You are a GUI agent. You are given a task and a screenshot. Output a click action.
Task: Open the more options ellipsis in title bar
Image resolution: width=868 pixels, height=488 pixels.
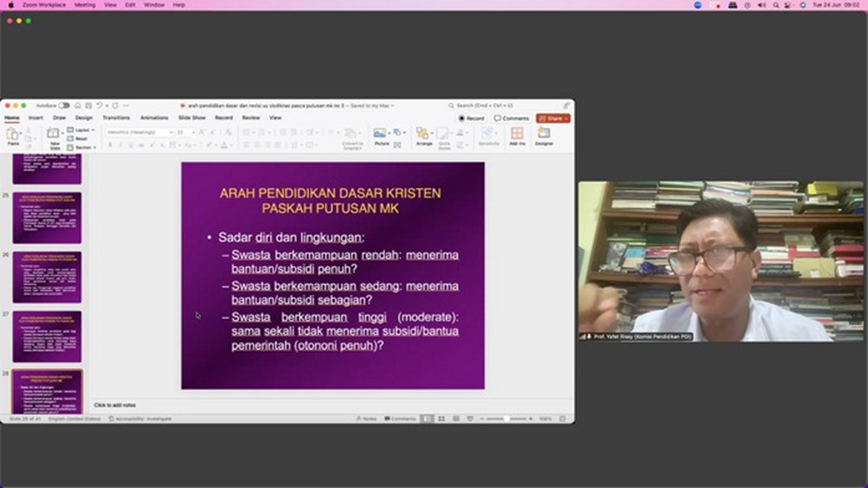coord(126,105)
